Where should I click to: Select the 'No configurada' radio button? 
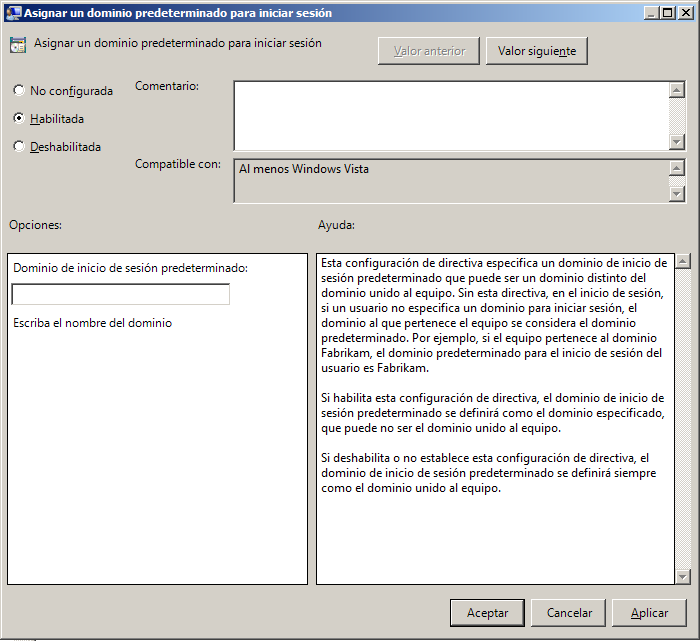[19, 91]
